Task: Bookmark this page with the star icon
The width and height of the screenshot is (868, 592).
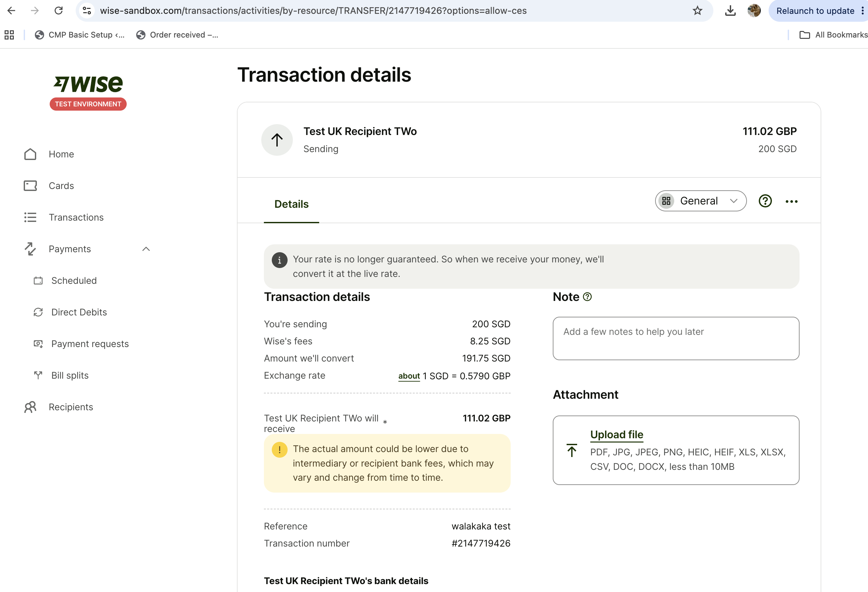Action: pyautogui.click(x=697, y=11)
